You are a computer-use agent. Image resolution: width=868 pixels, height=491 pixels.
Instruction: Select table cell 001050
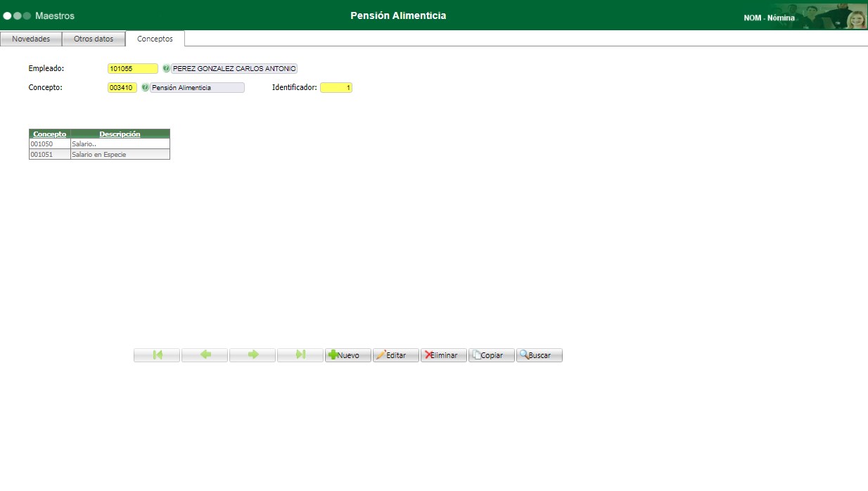50,144
